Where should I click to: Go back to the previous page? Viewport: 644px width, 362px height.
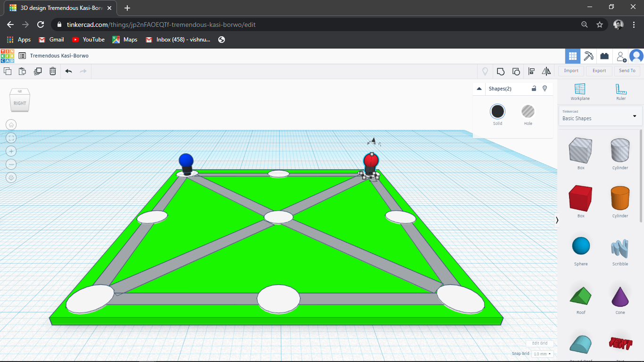(10, 25)
